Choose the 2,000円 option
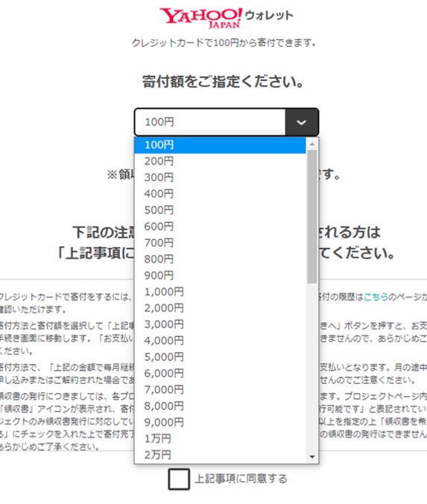This screenshot has height=504, width=427. click(220, 308)
